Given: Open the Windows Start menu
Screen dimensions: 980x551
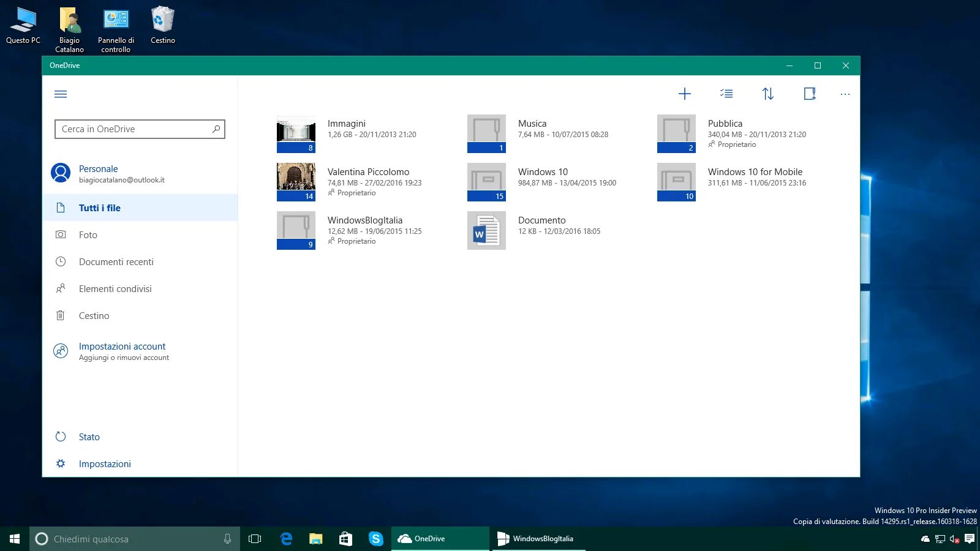Looking at the screenshot, I should point(15,539).
